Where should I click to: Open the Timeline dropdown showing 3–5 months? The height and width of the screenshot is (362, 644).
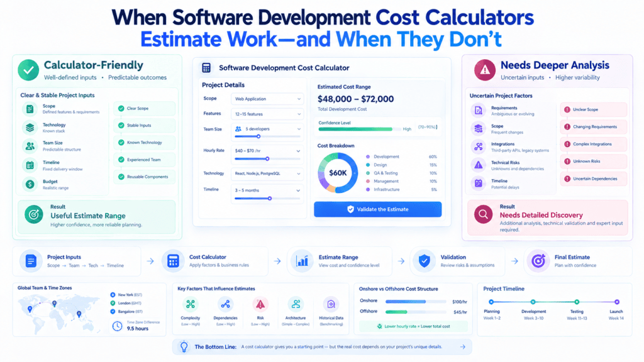point(267,190)
